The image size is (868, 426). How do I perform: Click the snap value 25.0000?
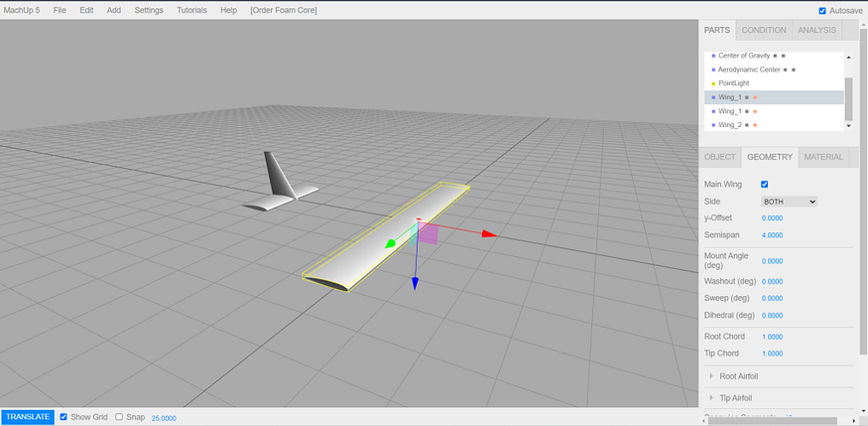tap(164, 418)
